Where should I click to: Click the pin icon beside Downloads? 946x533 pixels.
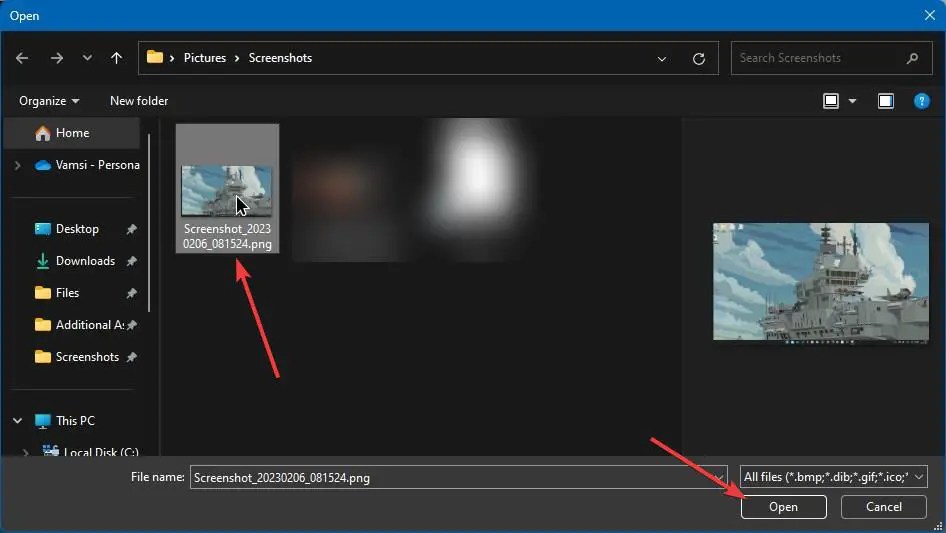click(132, 261)
